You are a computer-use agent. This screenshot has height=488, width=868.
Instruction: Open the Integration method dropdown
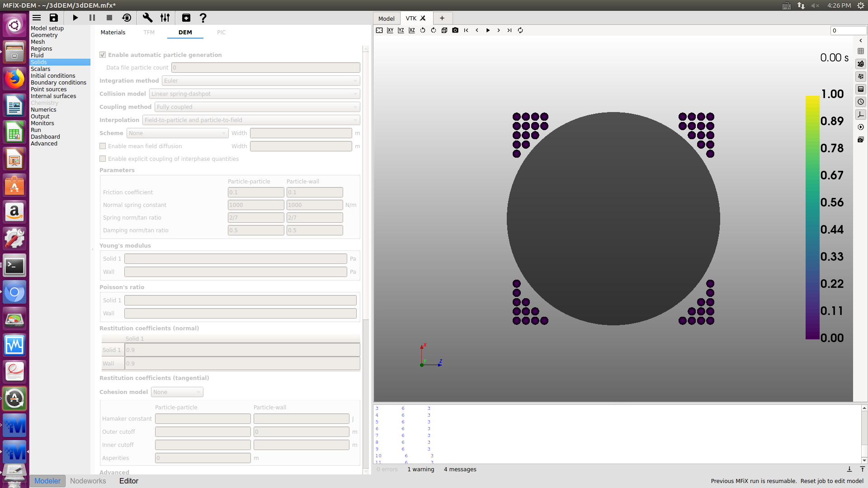261,80
